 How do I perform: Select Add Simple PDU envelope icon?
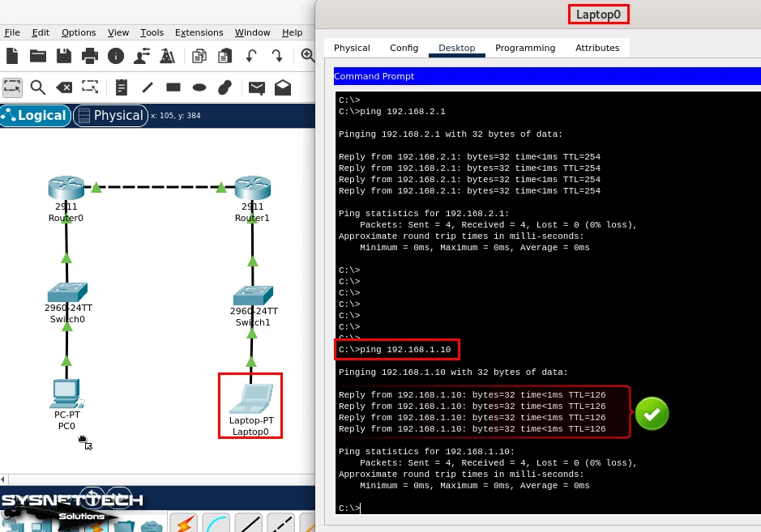[x=256, y=87]
